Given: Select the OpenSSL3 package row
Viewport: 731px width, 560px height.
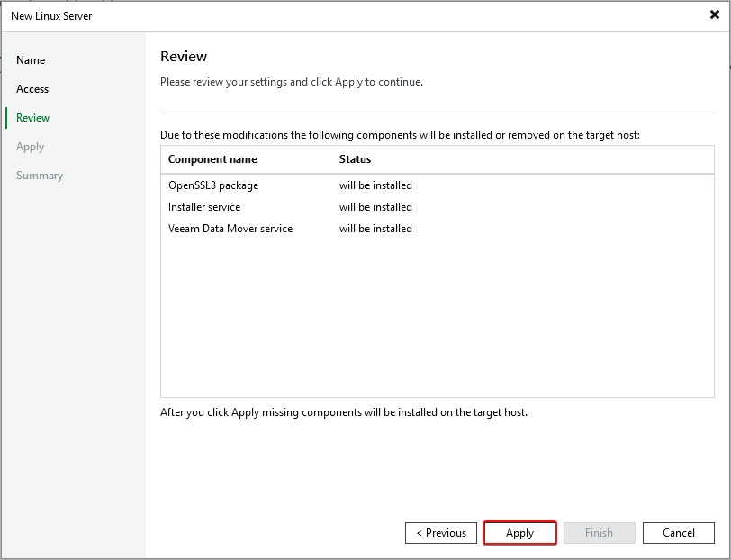Looking at the screenshot, I should point(213,185).
